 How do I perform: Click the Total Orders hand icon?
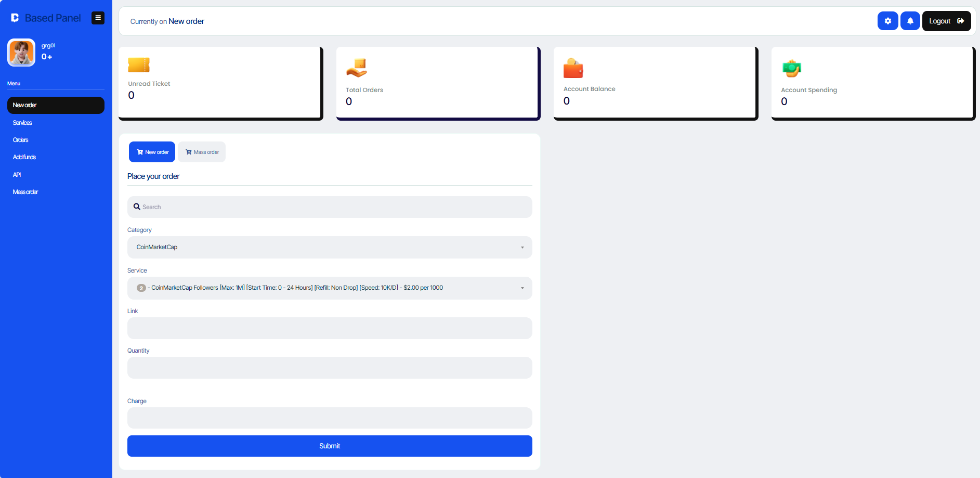pos(357,68)
